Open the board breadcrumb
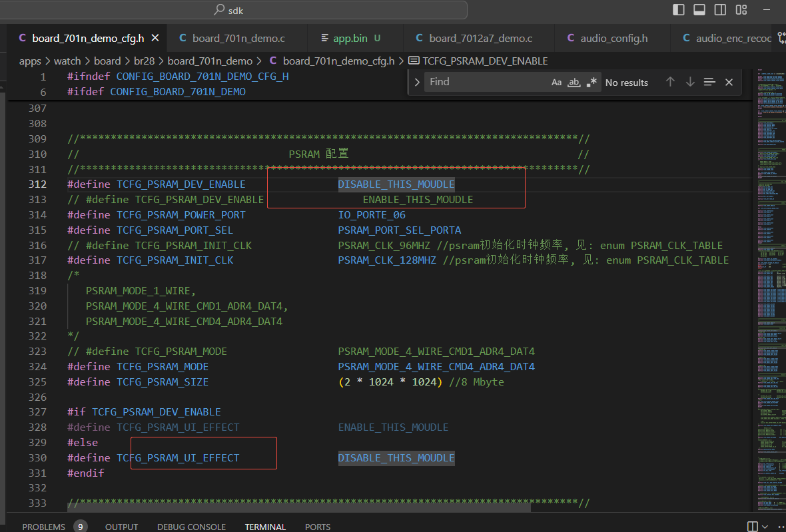786x532 pixels. [x=107, y=61]
